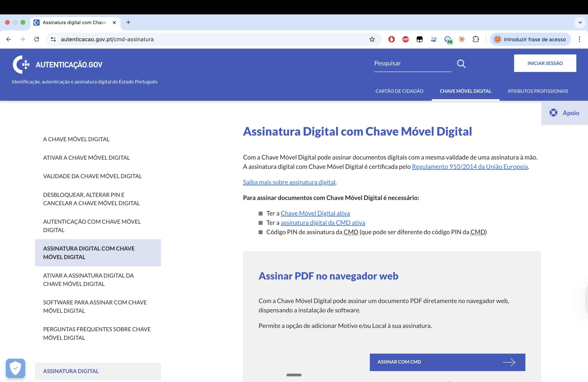
Task: Click the Pesquisar magnifying glass icon
Action: tap(461, 63)
